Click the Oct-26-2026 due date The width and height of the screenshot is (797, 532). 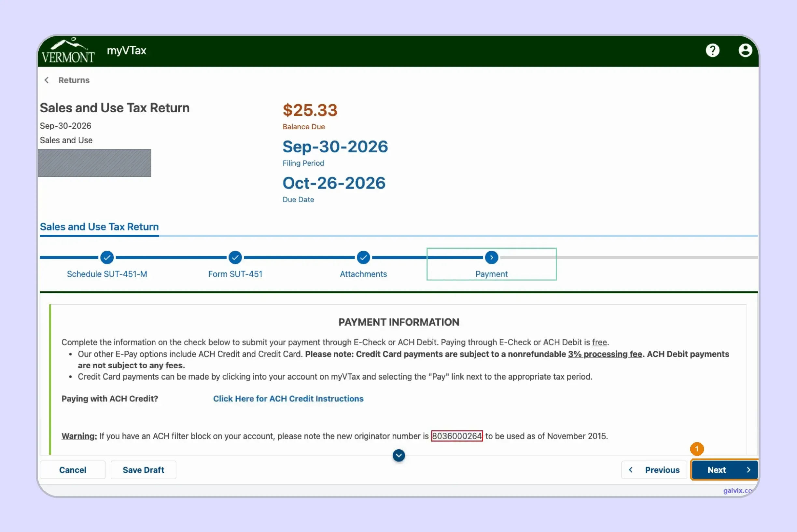[x=334, y=183]
